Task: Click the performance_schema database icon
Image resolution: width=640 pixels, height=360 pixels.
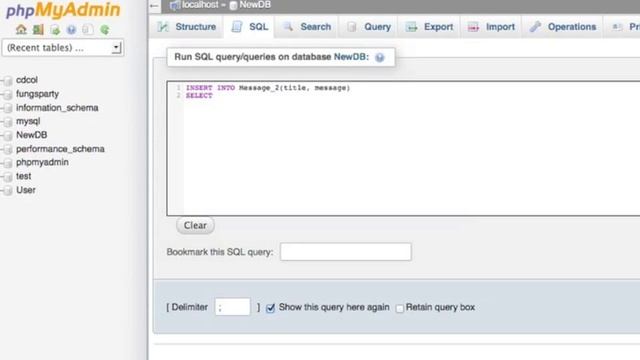Action: coord(7,149)
